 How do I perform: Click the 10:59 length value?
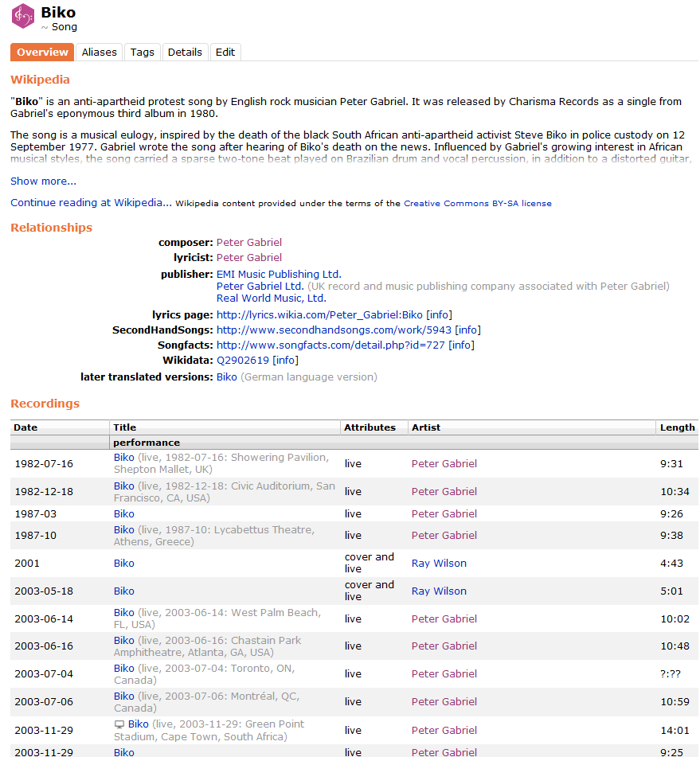click(x=675, y=702)
